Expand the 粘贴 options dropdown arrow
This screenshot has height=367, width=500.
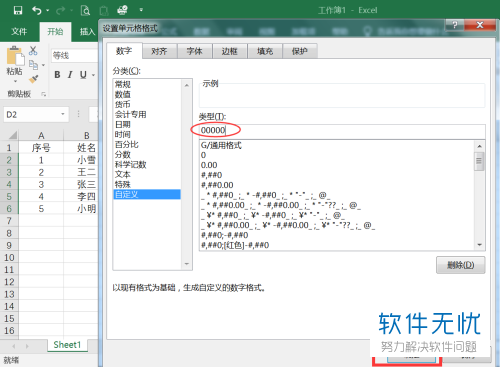15,81
